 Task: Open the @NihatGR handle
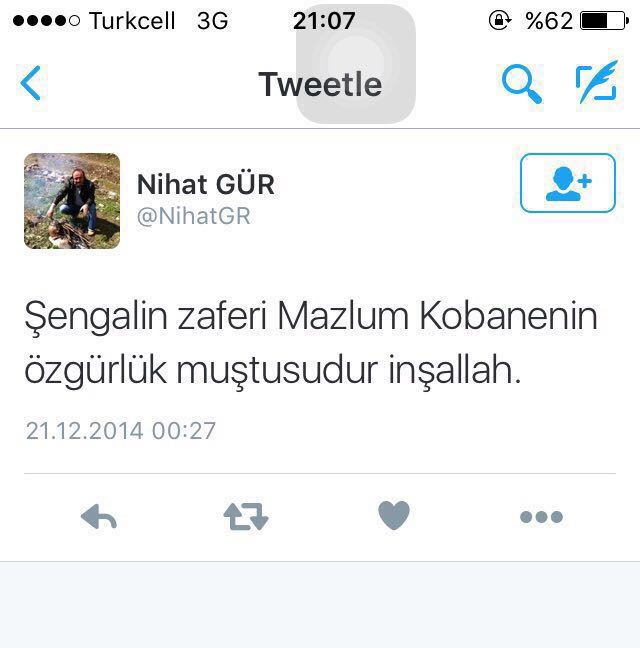point(193,216)
